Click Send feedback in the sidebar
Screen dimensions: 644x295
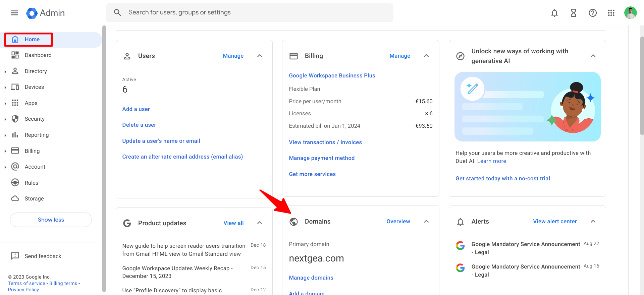[43, 256]
